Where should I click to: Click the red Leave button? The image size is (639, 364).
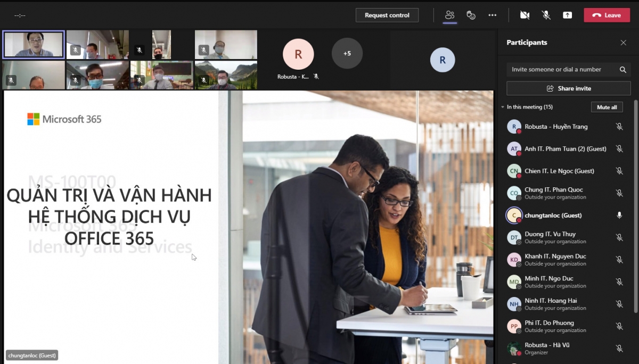point(607,15)
